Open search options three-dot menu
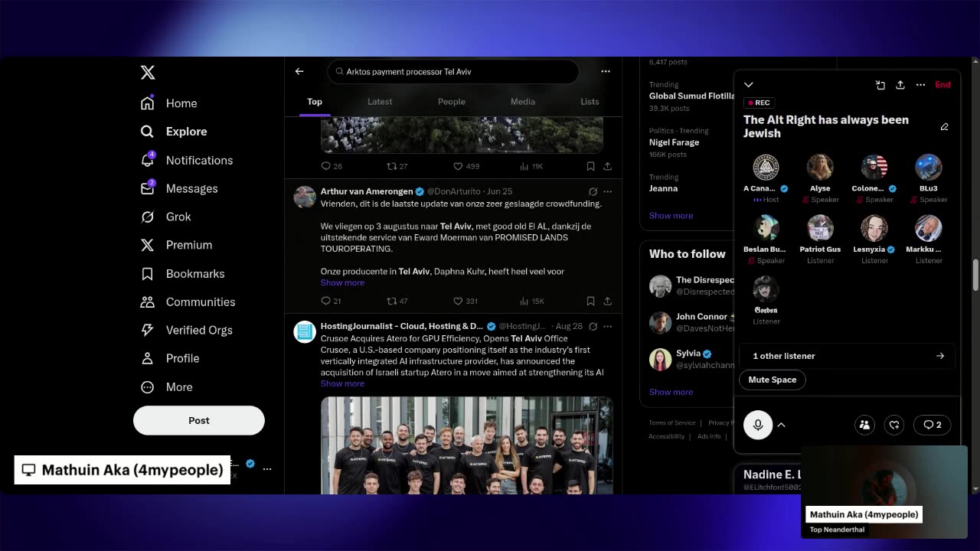Image resolution: width=980 pixels, height=551 pixels. [x=606, y=71]
